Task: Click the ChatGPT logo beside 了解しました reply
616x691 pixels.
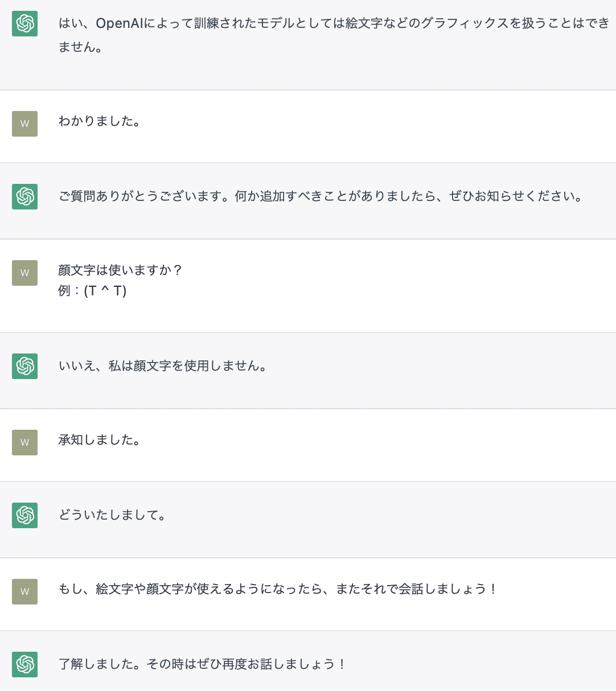Action: pyautogui.click(x=24, y=664)
